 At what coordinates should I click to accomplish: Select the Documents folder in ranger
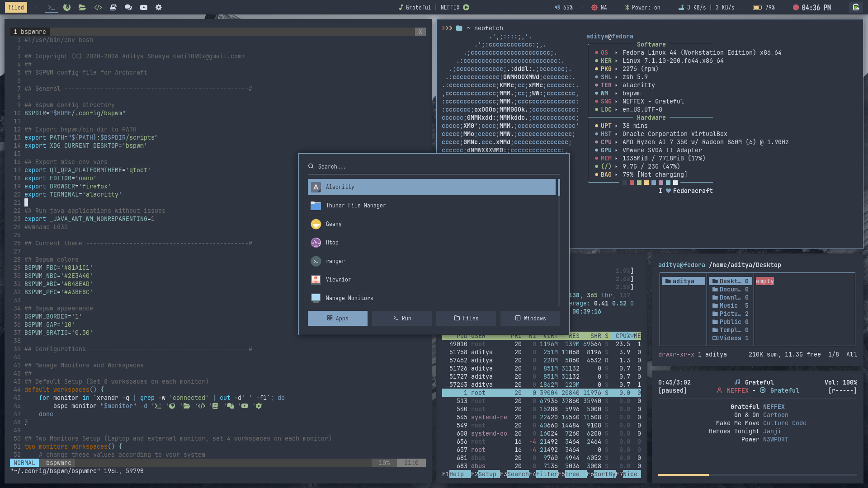click(x=731, y=289)
